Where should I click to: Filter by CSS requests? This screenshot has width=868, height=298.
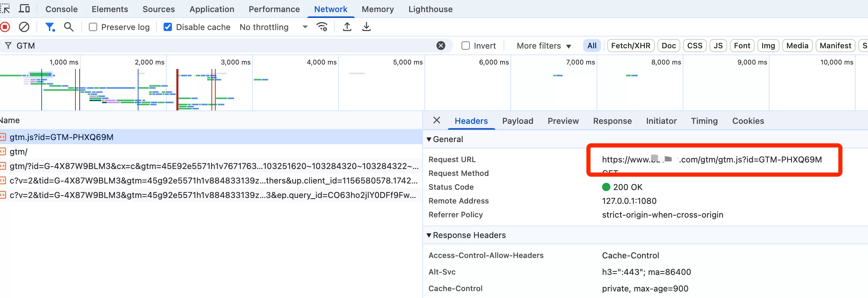(x=695, y=46)
